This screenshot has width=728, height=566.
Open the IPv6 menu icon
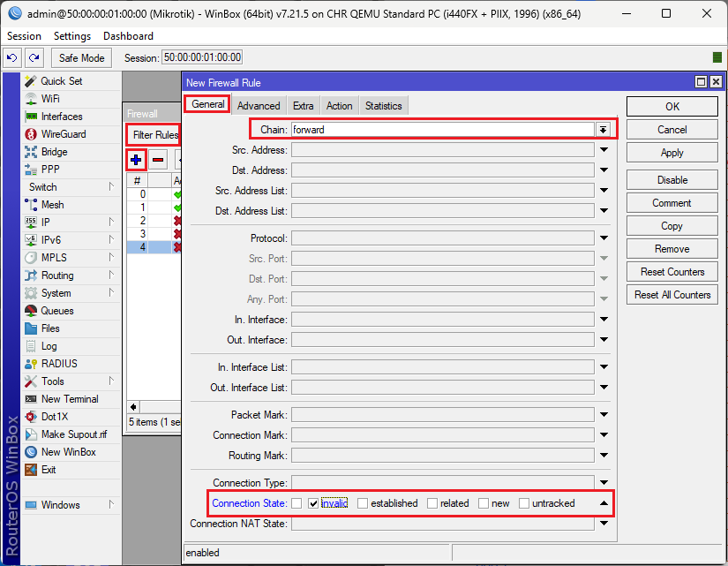tap(31, 240)
